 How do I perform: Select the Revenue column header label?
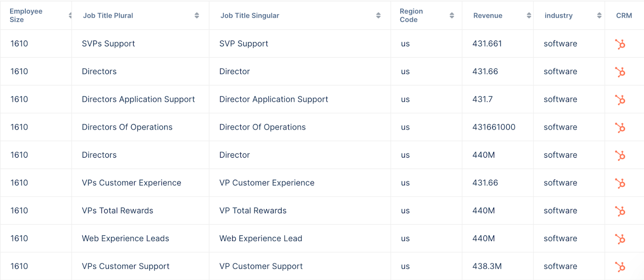pos(487,15)
